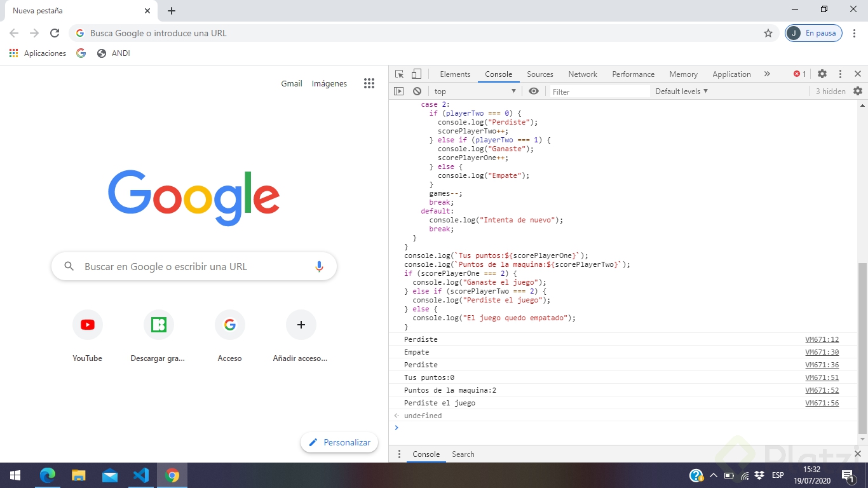The image size is (868, 488).
Task: Toggle the device toolbar icon
Action: click(416, 74)
